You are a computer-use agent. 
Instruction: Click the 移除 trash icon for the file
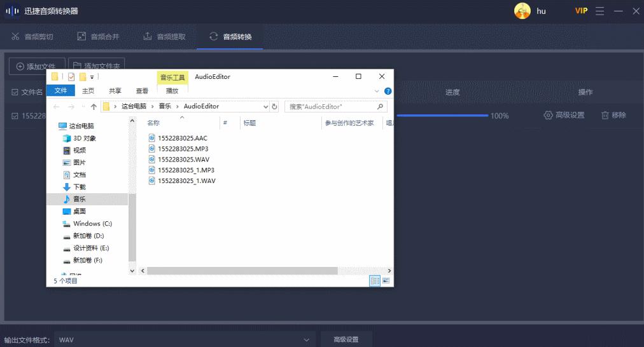click(x=613, y=115)
